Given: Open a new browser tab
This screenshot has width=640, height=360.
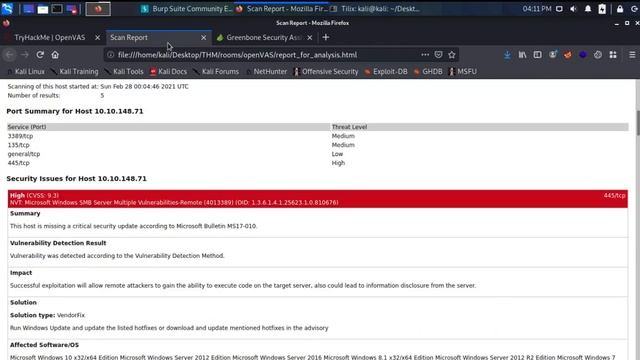Looking at the screenshot, I should click(x=325, y=38).
